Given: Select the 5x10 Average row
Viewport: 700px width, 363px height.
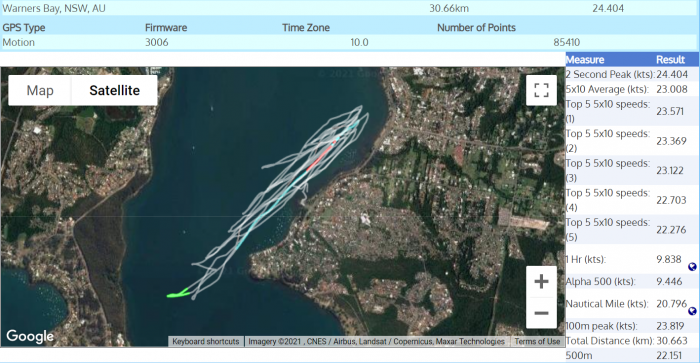Looking at the screenshot, I should [x=632, y=89].
